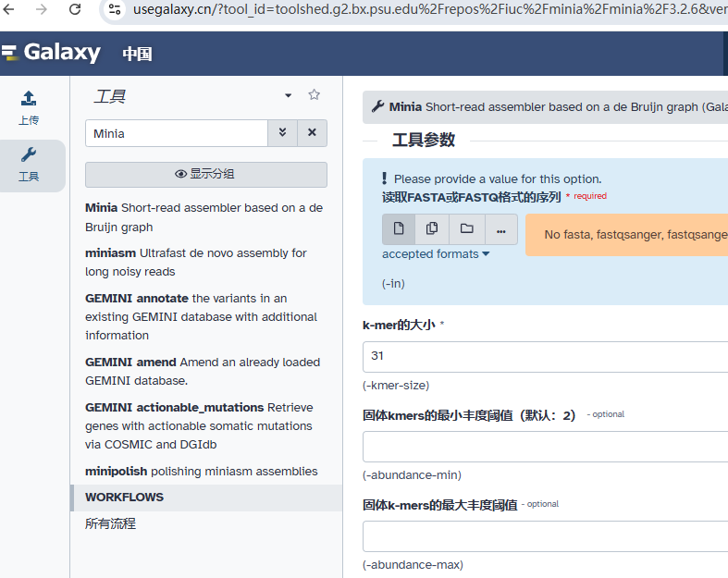Click 固体k-mers的最大丰度阈值 label
The height and width of the screenshot is (578, 728).
coord(439,505)
